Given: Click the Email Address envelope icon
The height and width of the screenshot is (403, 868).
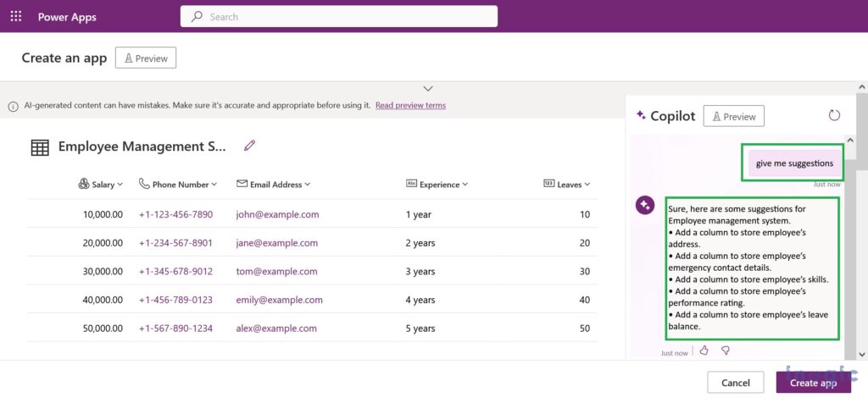Looking at the screenshot, I should (242, 184).
